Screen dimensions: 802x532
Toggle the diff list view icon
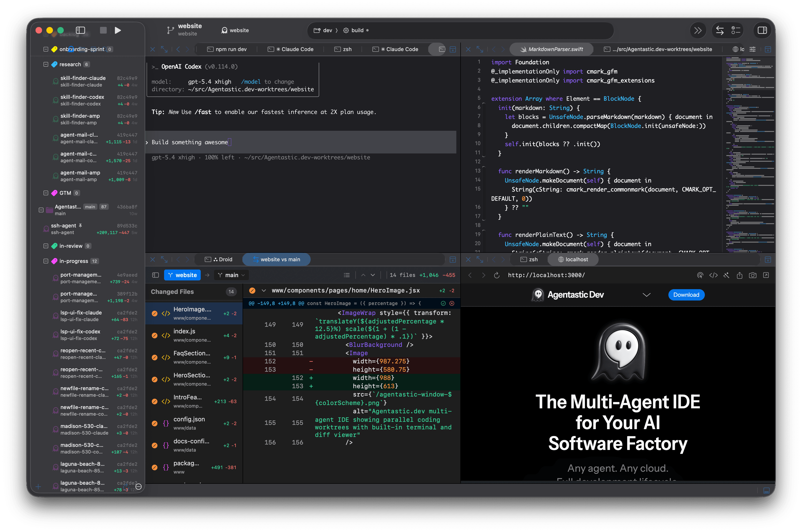pos(346,275)
